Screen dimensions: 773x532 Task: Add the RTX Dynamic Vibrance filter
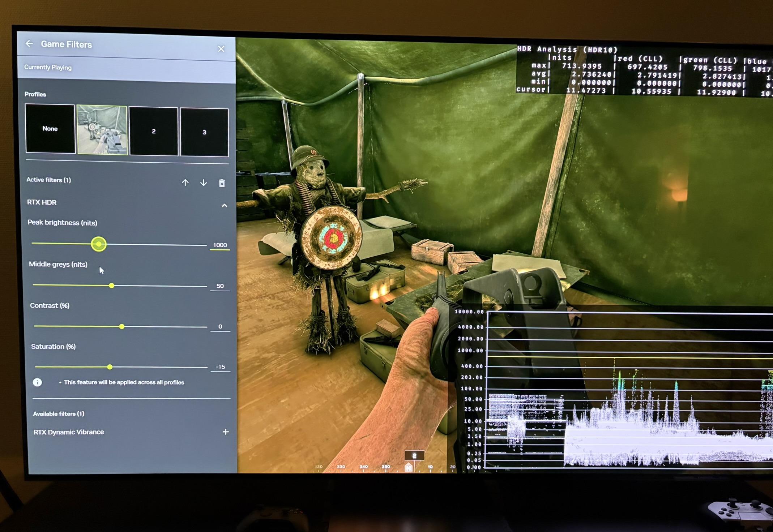tap(226, 432)
